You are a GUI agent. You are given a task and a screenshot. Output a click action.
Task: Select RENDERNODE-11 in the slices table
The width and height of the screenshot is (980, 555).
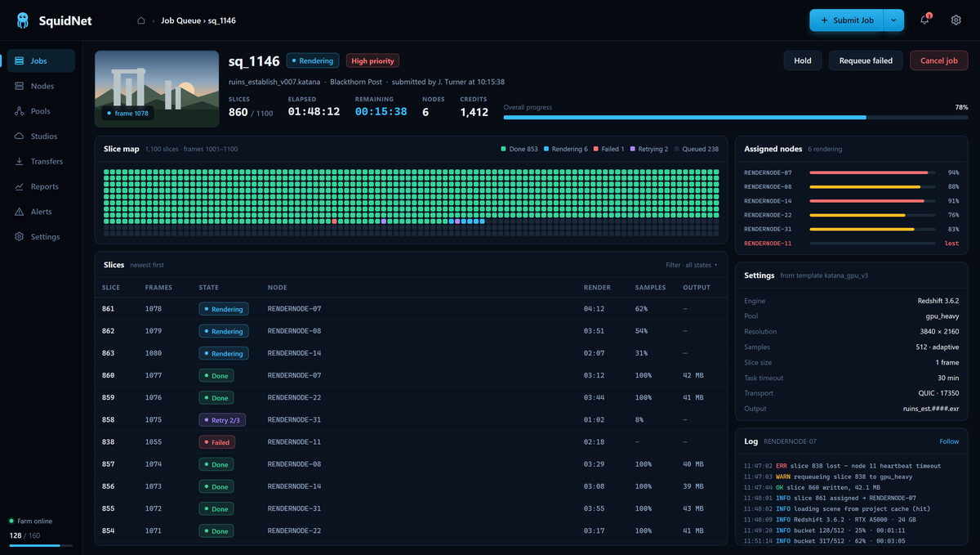tap(294, 442)
